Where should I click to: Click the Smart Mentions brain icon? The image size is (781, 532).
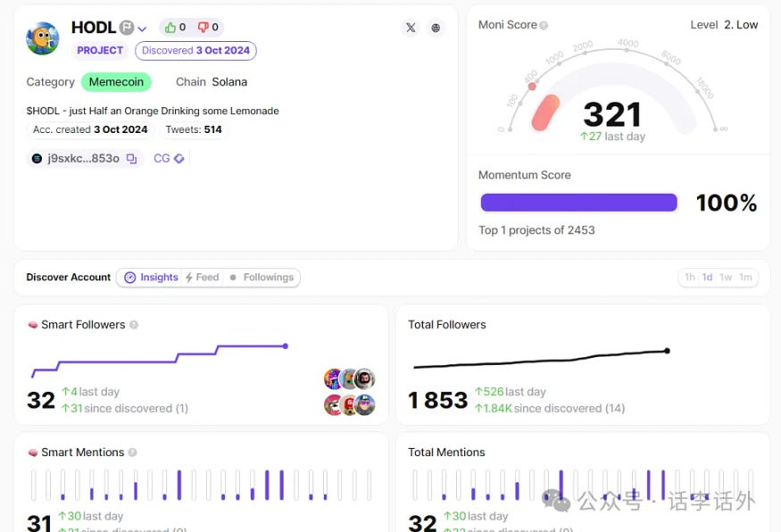point(33,453)
